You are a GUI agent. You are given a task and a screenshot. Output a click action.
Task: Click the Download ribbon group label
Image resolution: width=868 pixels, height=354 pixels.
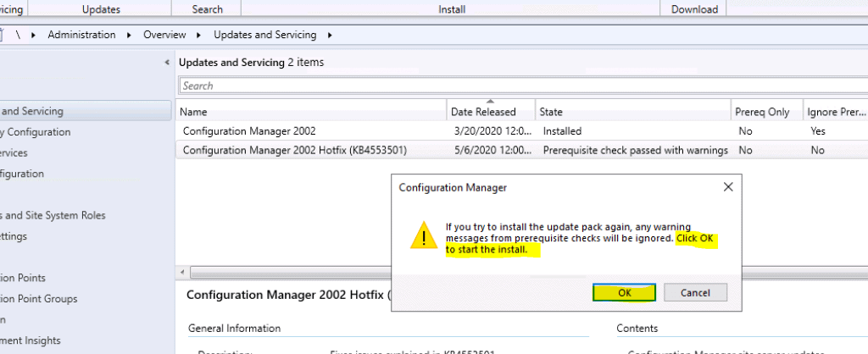[694, 9]
